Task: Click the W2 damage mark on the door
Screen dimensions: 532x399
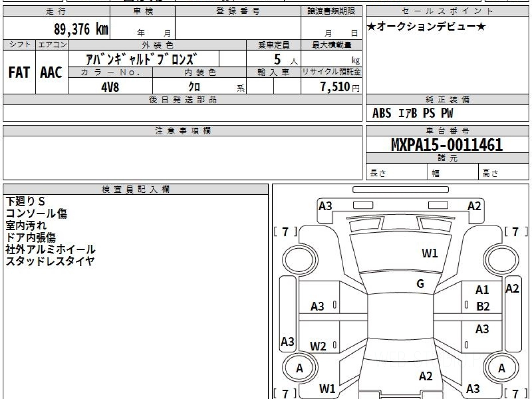Action: (x=318, y=346)
